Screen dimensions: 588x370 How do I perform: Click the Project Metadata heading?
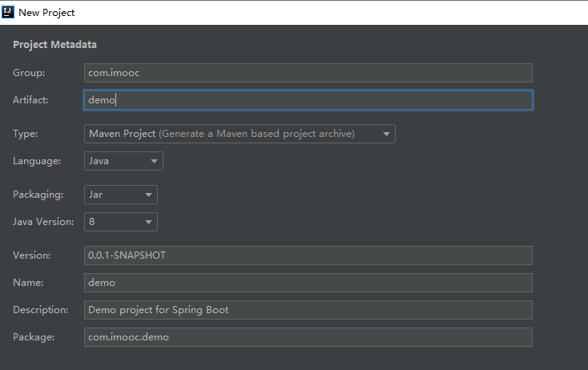[x=54, y=45]
